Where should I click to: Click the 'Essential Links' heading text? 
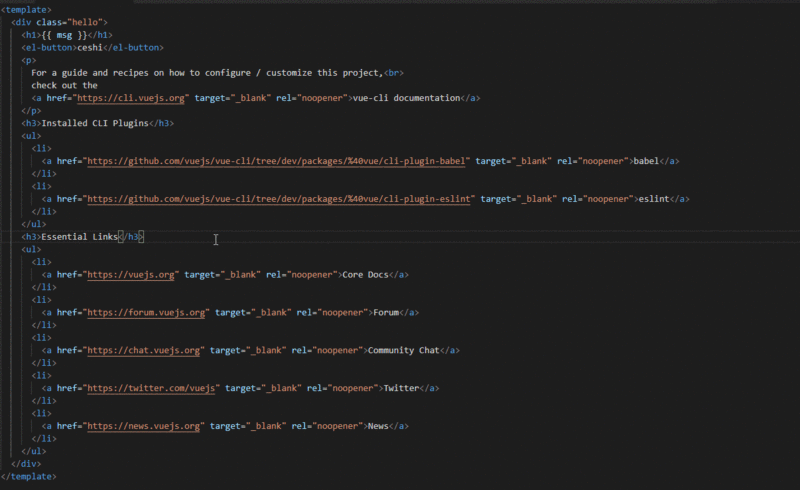click(x=80, y=237)
